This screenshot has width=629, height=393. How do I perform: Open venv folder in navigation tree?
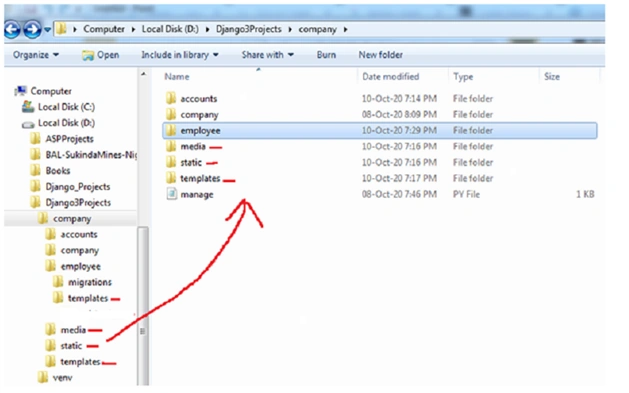pos(63,378)
